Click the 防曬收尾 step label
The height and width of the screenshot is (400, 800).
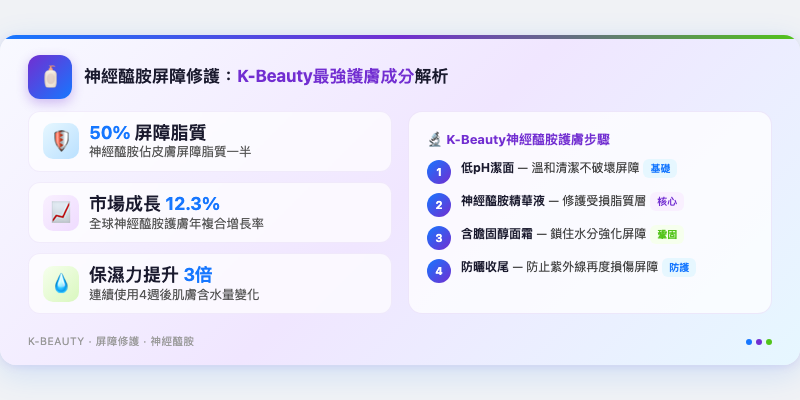coord(485,267)
